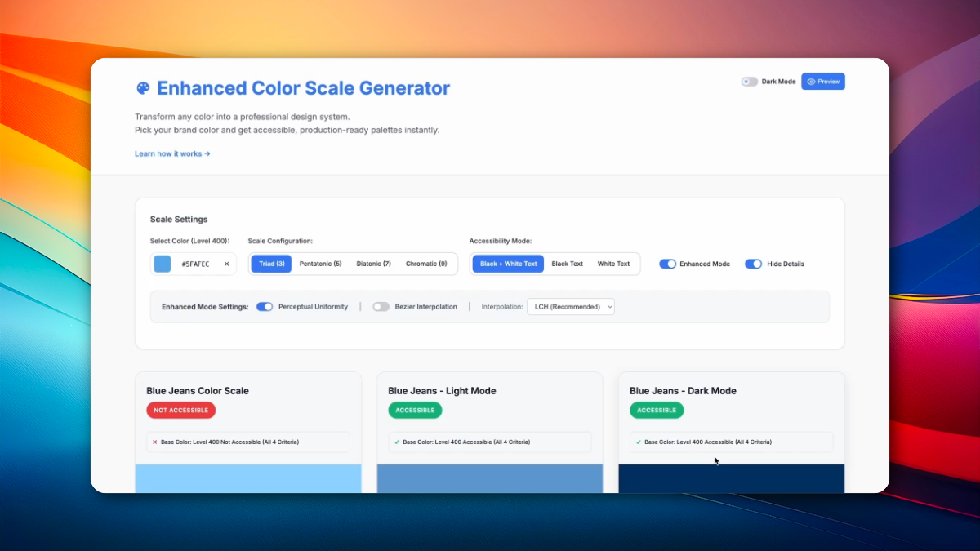Click the blue color swatch in the color selector
Viewport: 980px width, 551px height.
point(162,263)
